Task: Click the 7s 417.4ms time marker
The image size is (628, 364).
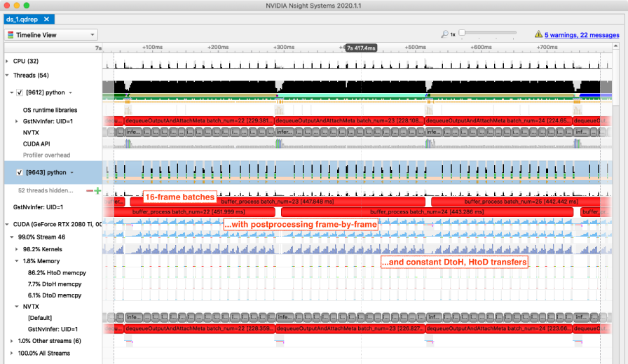Action: (361, 48)
